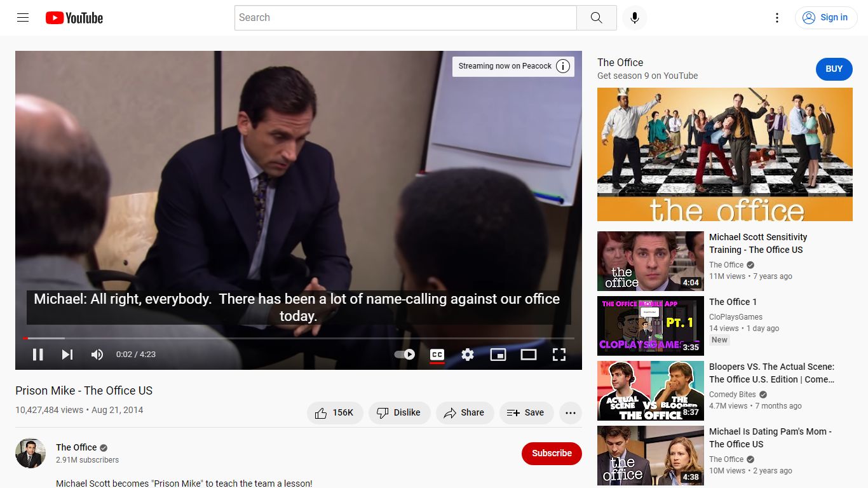Open The Office show poster

[x=725, y=154]
